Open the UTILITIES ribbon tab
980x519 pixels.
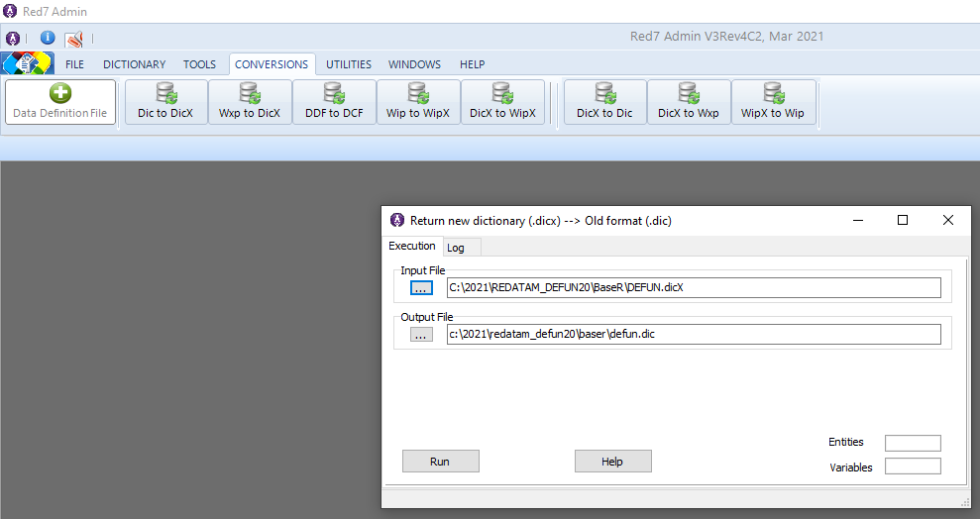(x=349, y=64)
